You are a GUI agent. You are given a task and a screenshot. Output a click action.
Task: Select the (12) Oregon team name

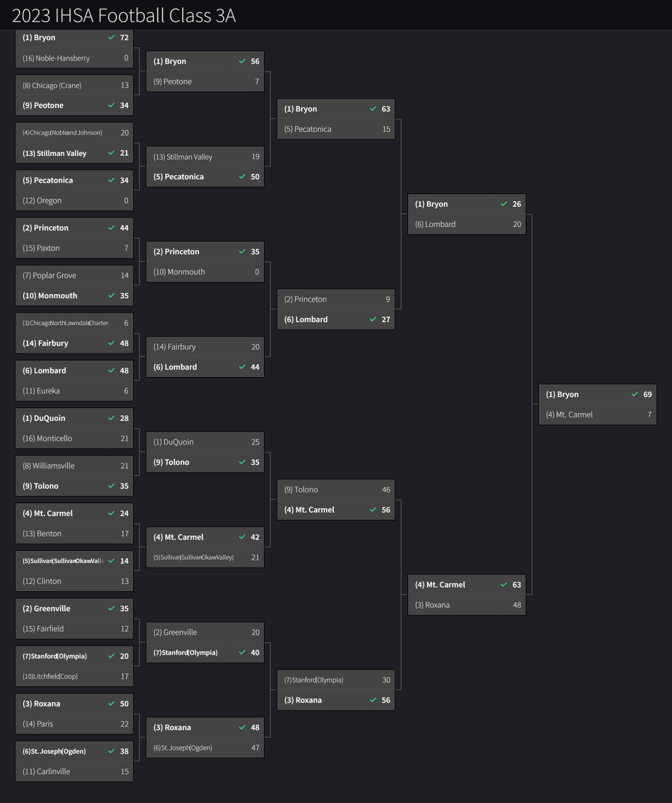[42, 201]
